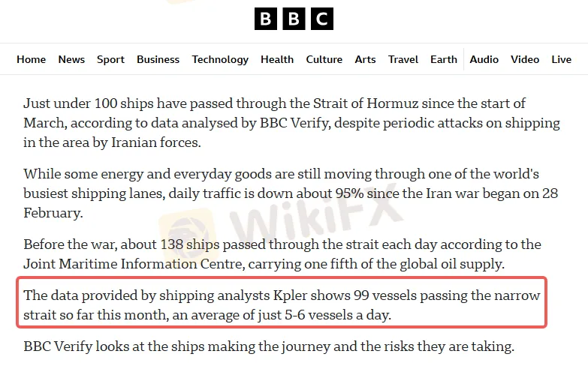Open the Home navigation item

point(31,59)
